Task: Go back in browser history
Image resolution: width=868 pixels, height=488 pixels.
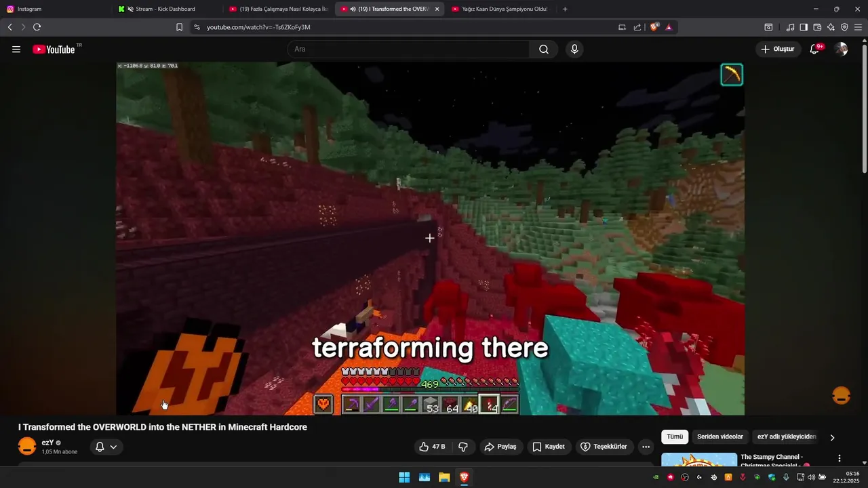Action: 9,27
